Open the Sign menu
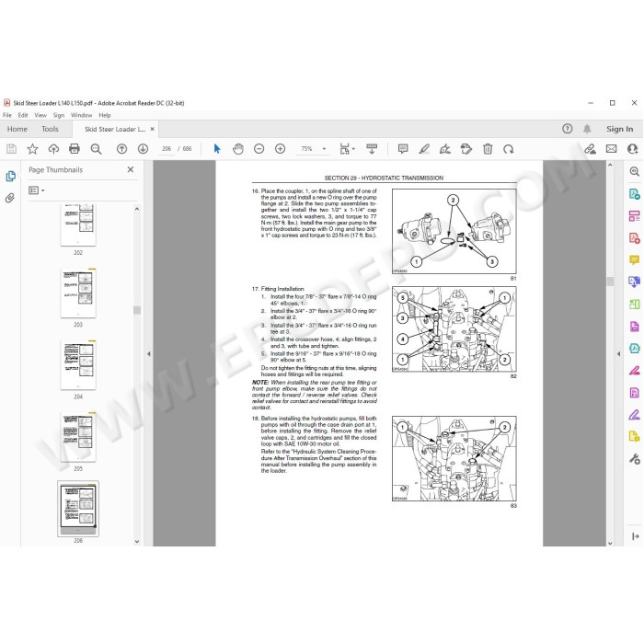This screenshot has width=644, height=644. point(59,115)
